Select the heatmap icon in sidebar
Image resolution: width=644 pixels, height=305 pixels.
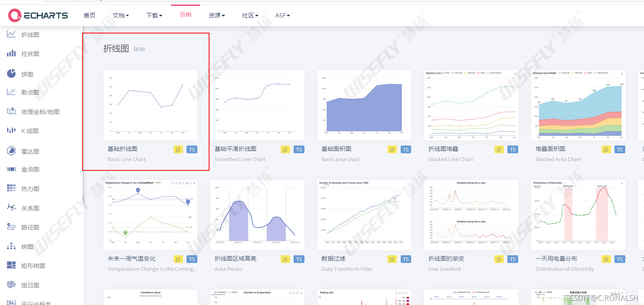point(11,188)
